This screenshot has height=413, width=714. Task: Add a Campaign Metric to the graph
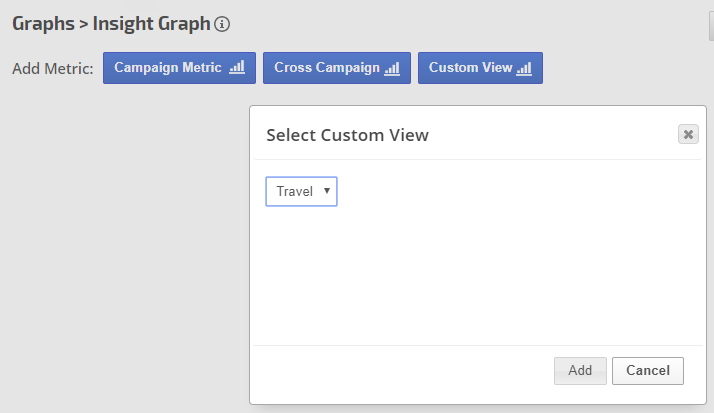170,68
